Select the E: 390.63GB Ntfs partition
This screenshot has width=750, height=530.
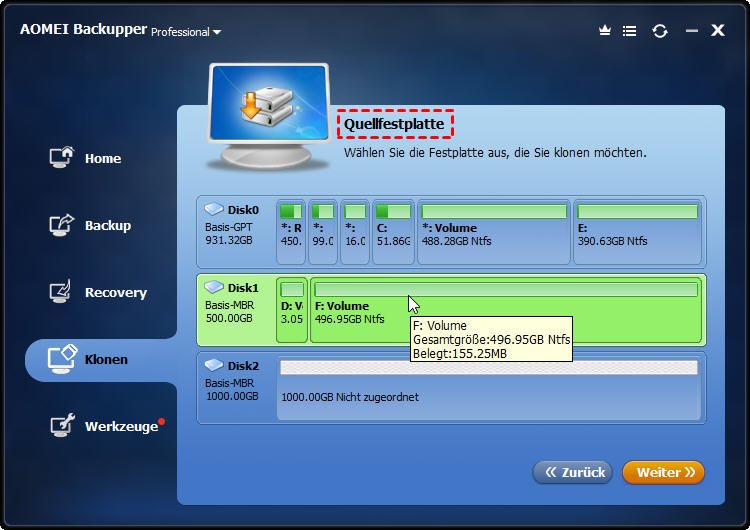point(638,232)
